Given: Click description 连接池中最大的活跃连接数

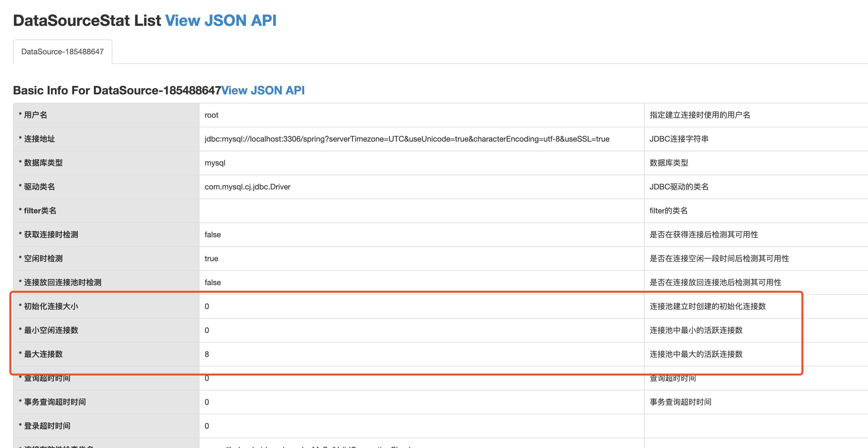Looking at the screenshot, I should coord(696,355).
